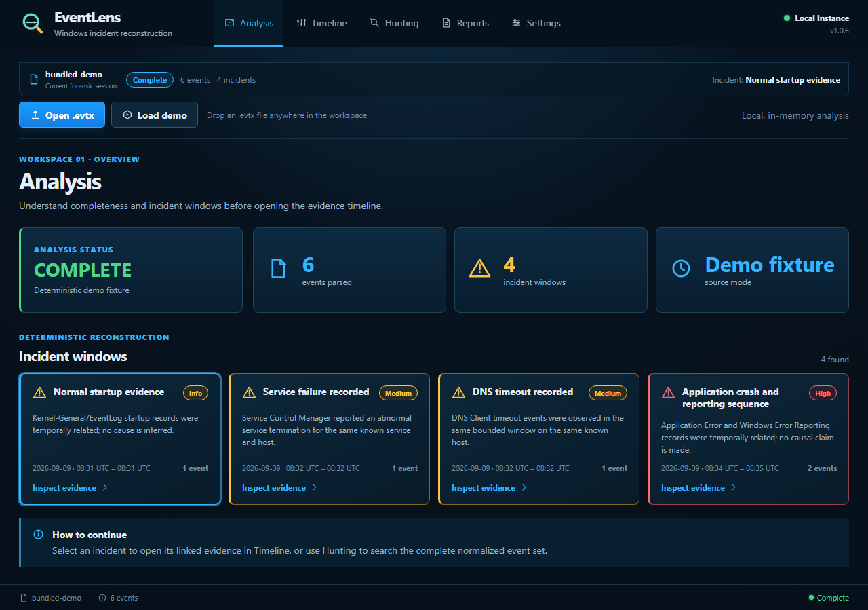This screenshot has height=610, width=868.
Task: Click the bundled-demo session file icon
Action: [x=34, y=80]
